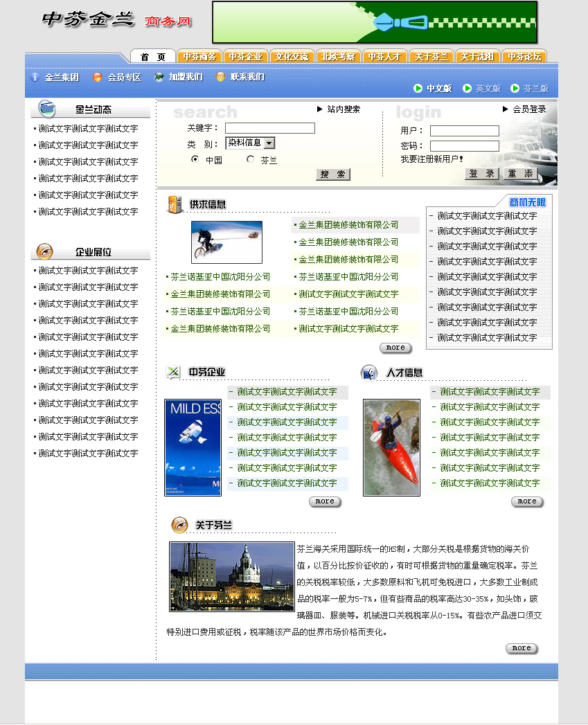Click the green arrow icon beside 中文版
The height and width of the screenshot is (725, 588).
pos(418,89)
